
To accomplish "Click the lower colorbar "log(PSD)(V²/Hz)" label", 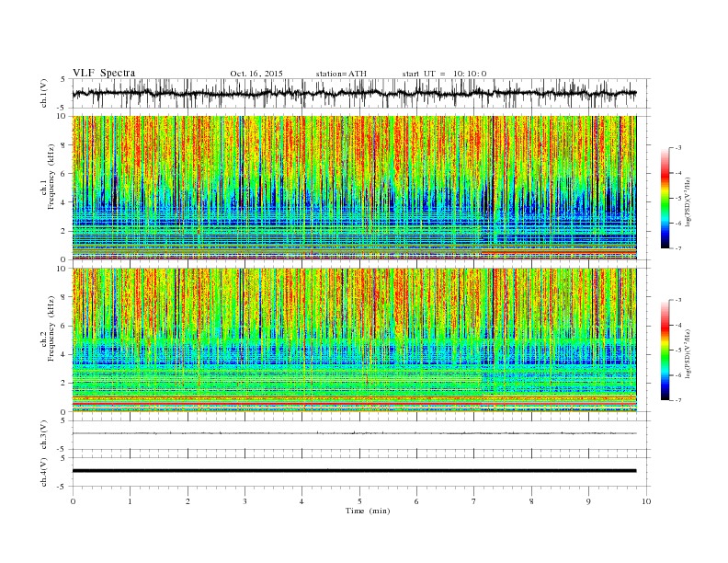I will (x=688, y=353).
